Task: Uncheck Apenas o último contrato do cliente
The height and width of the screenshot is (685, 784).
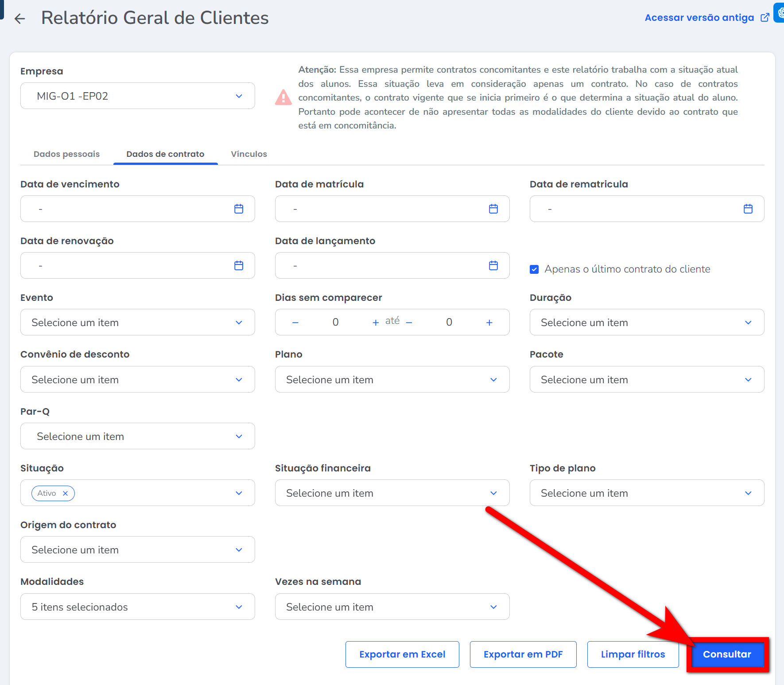Action: coord(534,269)
